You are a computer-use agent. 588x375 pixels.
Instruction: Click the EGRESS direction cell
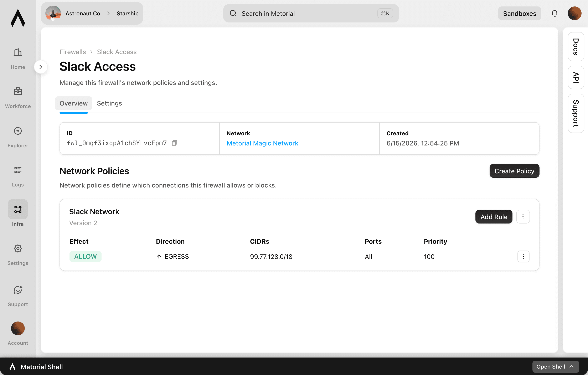[172, 257]
